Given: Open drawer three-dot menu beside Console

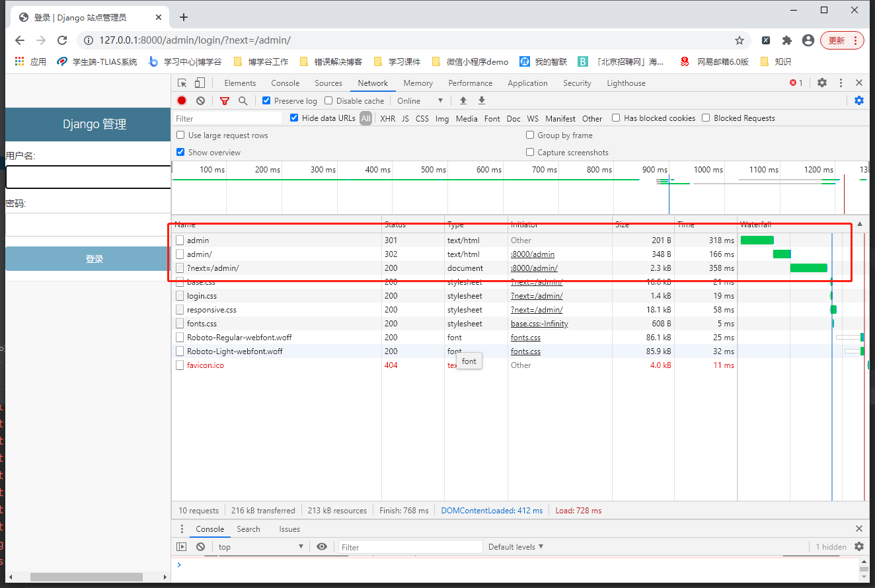Looking at the screenshot, I should click(182, 529).
